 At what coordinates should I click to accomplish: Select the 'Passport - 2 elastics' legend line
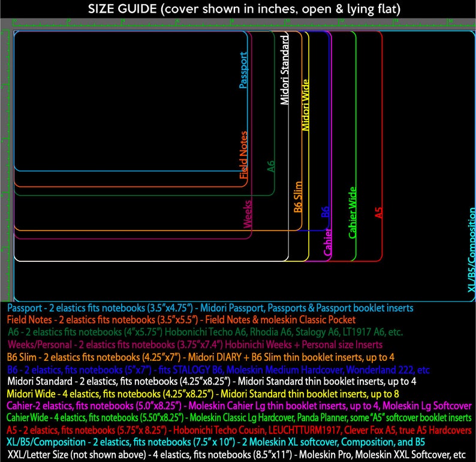tap(210, 308)
